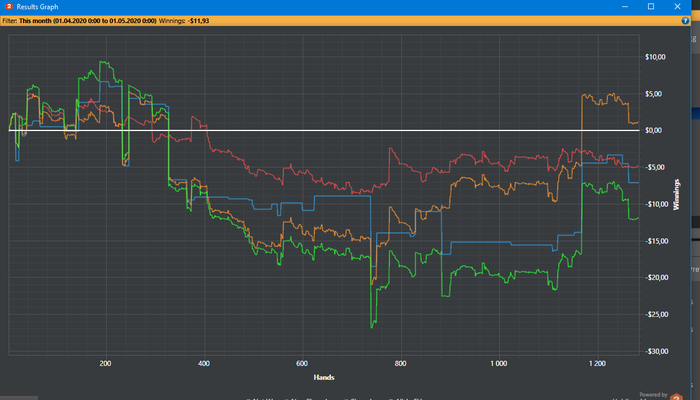Click the '1 200' hands axis label

[x=597, y=363]
